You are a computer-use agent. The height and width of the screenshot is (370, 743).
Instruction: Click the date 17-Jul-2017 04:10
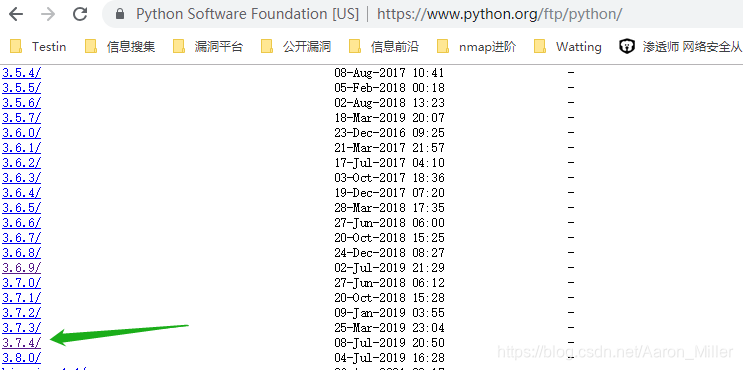pos(389,163)
